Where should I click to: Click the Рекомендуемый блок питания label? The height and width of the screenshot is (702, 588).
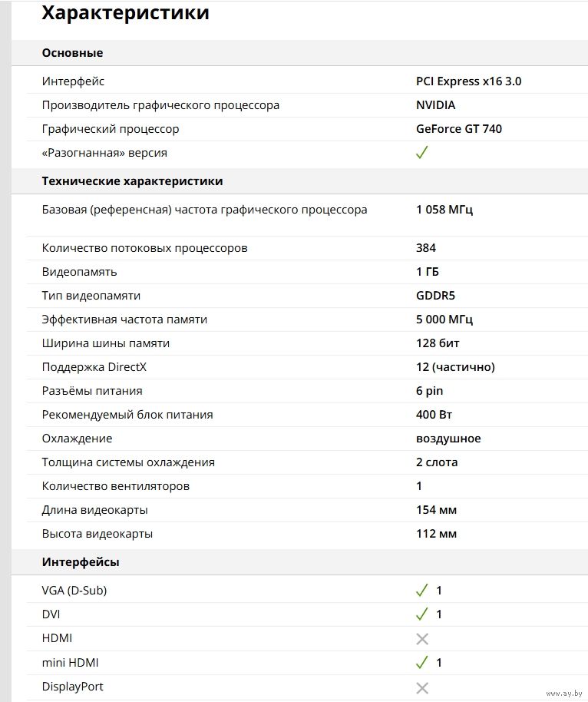(x=127, y=415)
